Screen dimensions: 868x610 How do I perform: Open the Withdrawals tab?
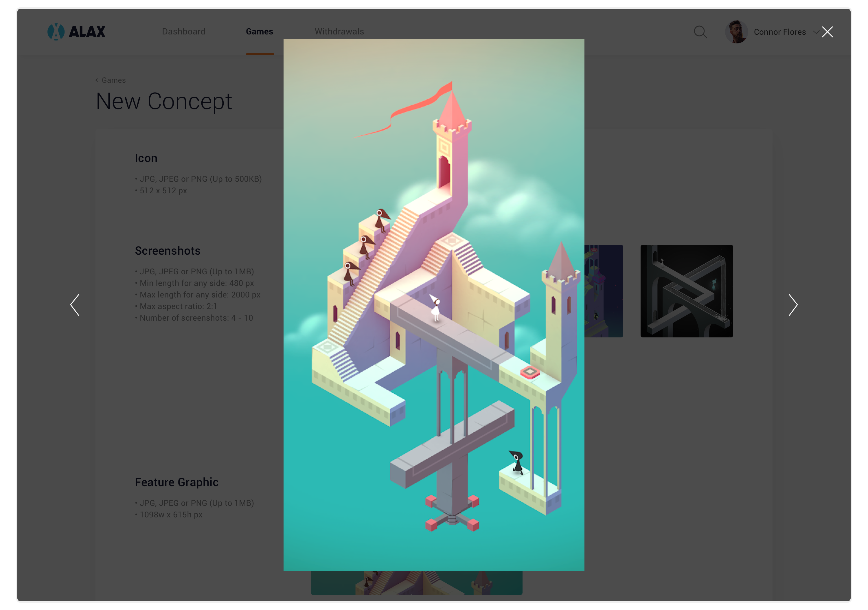pos(339,31)
